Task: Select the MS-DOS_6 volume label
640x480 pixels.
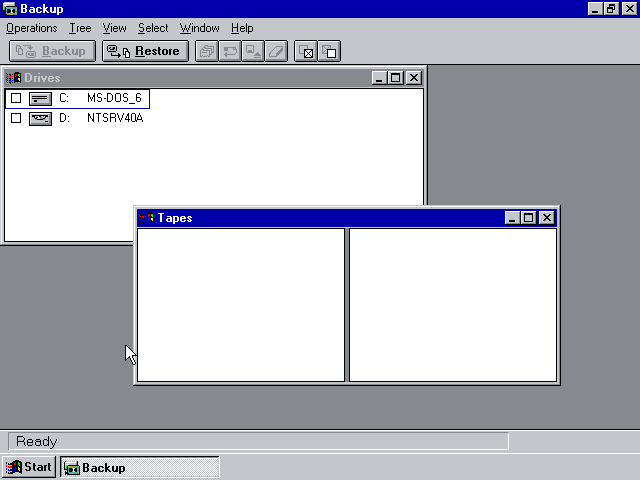Action: coord(114,98)
